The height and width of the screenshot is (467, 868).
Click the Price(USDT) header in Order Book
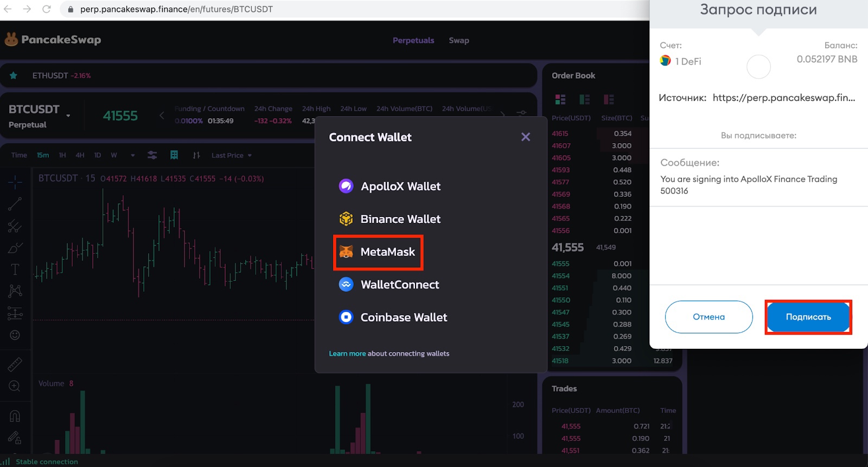pos(571,118)
